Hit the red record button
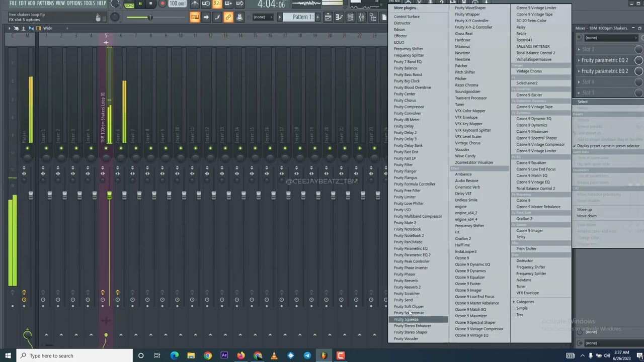The width and height of the screenshot is (644, 362). coord(162,4)
